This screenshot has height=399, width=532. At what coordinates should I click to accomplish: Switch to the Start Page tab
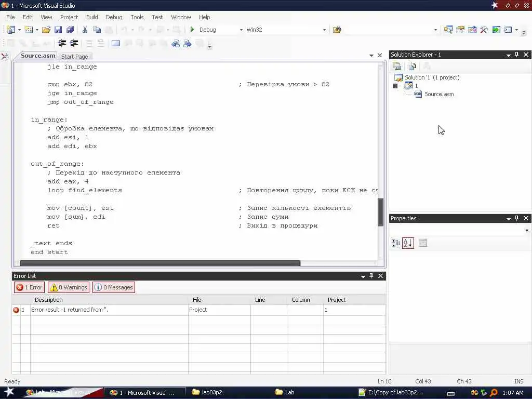(75, 57)
